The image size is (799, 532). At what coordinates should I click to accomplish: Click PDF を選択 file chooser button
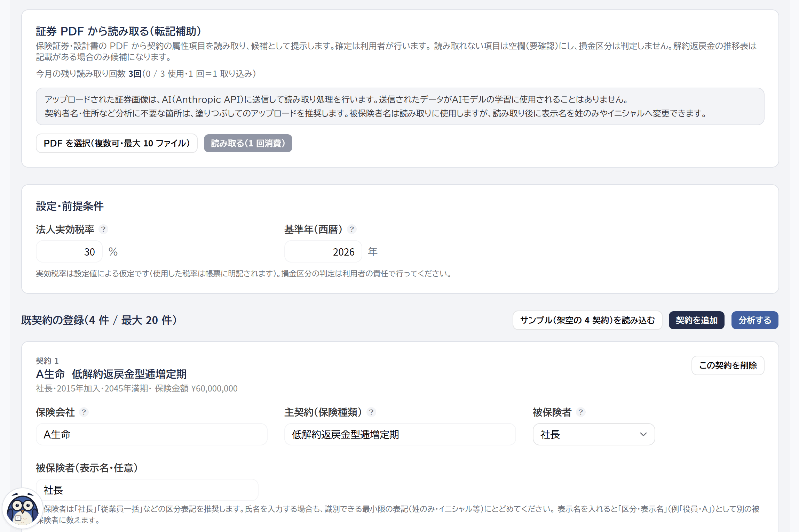click(x=117, y=143)
